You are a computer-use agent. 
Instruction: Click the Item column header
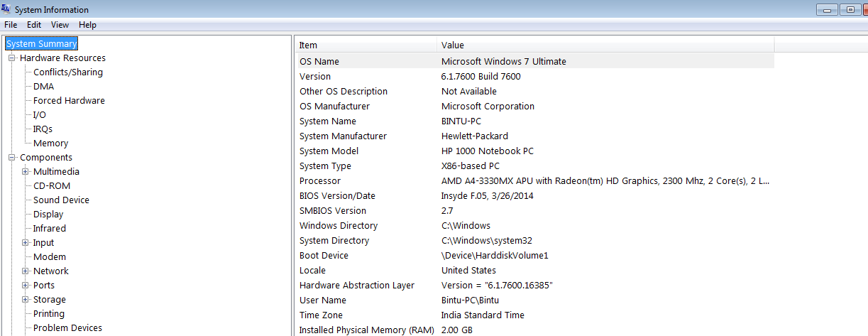(366, 45)
